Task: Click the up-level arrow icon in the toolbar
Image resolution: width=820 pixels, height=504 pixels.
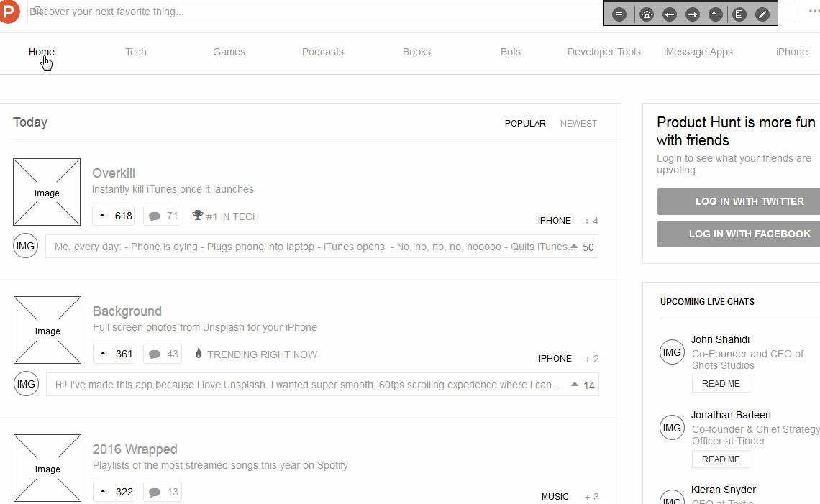Action: click(x=716, y=14)
